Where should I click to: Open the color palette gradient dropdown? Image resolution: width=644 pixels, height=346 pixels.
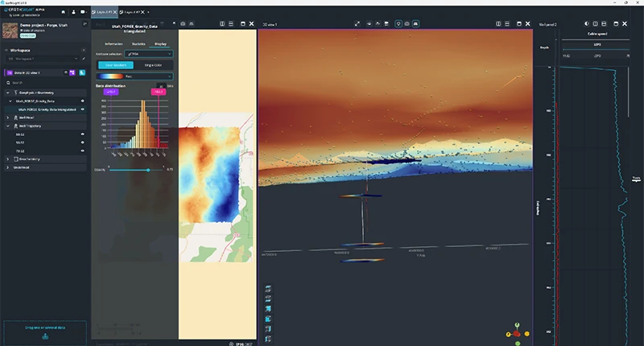click(134, 76)
